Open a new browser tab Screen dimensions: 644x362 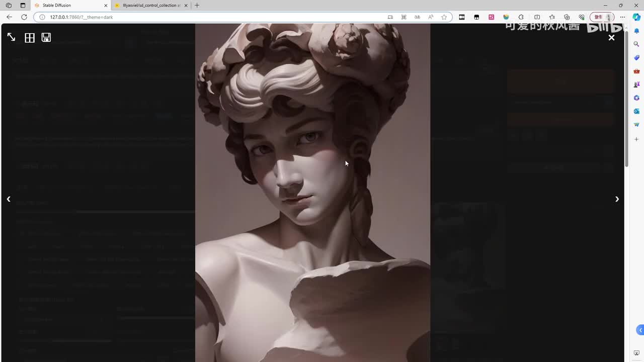pos(197,6)
